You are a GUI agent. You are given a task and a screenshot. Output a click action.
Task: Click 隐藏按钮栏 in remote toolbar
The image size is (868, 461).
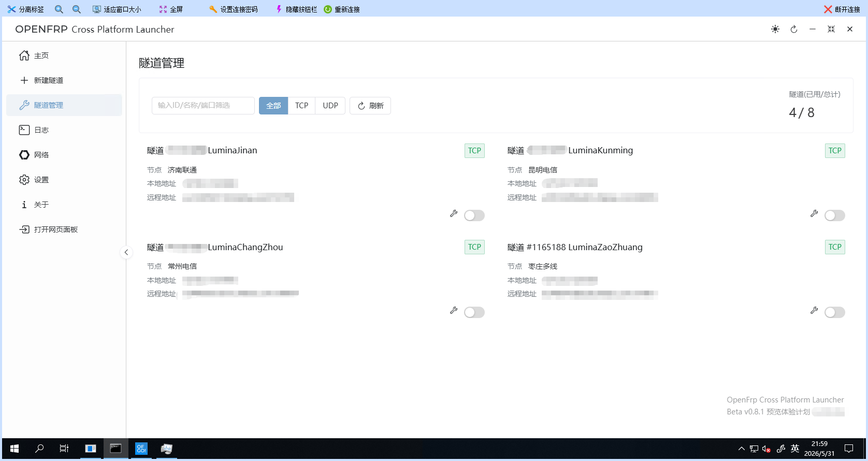pyautogui.click(x=296, y=9)
